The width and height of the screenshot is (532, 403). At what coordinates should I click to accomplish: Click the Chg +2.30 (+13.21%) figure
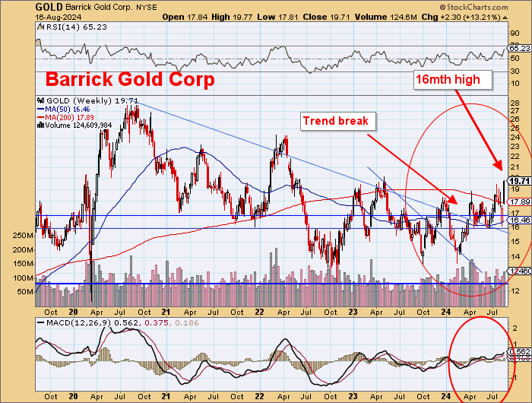tap(461, 17)
